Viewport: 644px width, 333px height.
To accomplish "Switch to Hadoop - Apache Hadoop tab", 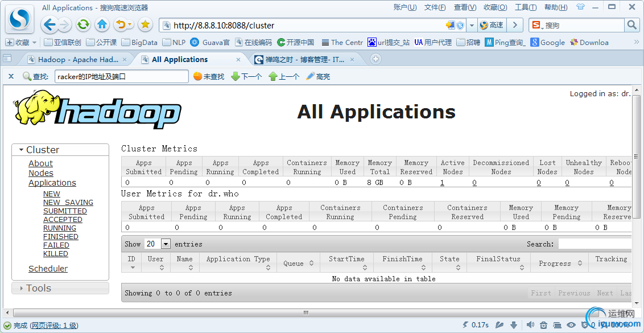I will tap(78, 60).
